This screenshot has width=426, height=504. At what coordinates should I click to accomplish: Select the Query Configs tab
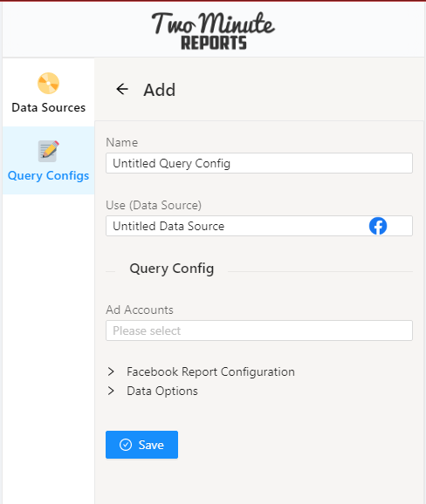tap(48, 160)
